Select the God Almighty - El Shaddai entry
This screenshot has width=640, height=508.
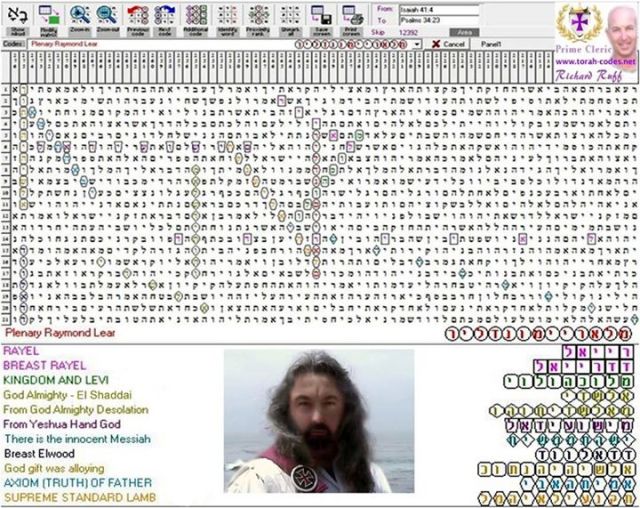click(67, 395)
